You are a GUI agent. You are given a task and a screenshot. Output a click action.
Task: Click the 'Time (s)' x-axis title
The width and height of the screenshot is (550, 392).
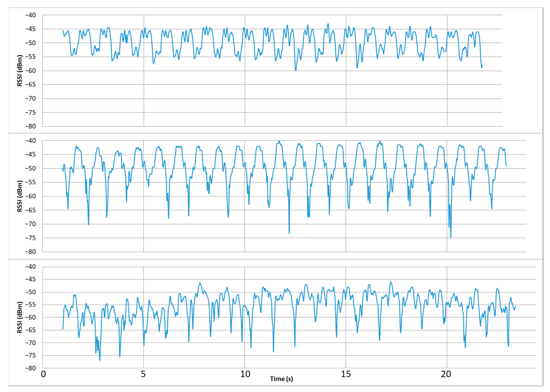click(281, 379)
